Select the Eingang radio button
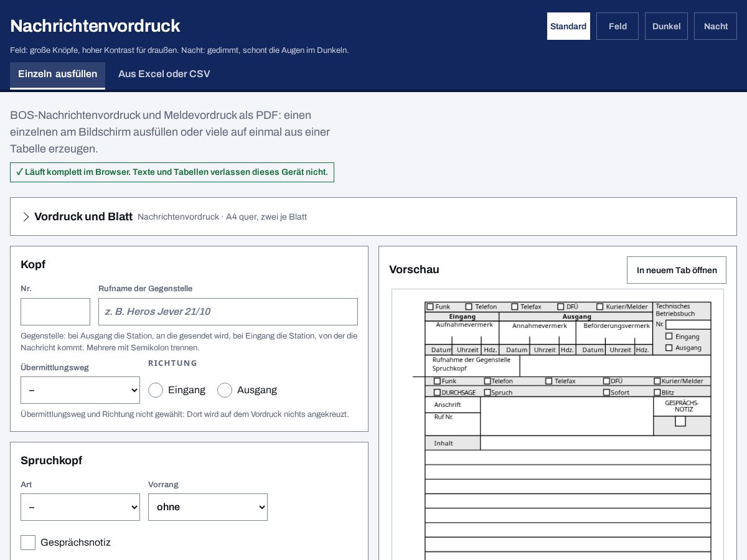Image resolution: width=747 pixels, height=560 pixels. pos(156,390)
